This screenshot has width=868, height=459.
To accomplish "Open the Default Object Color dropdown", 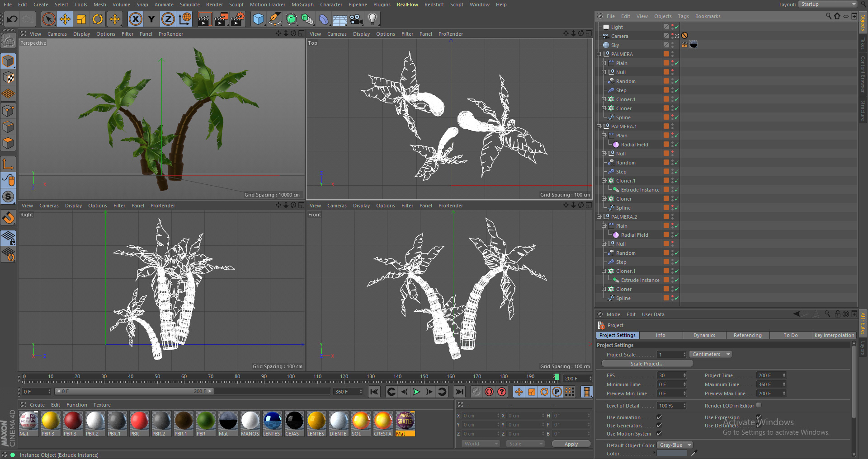I will click(x=675, y=445).
